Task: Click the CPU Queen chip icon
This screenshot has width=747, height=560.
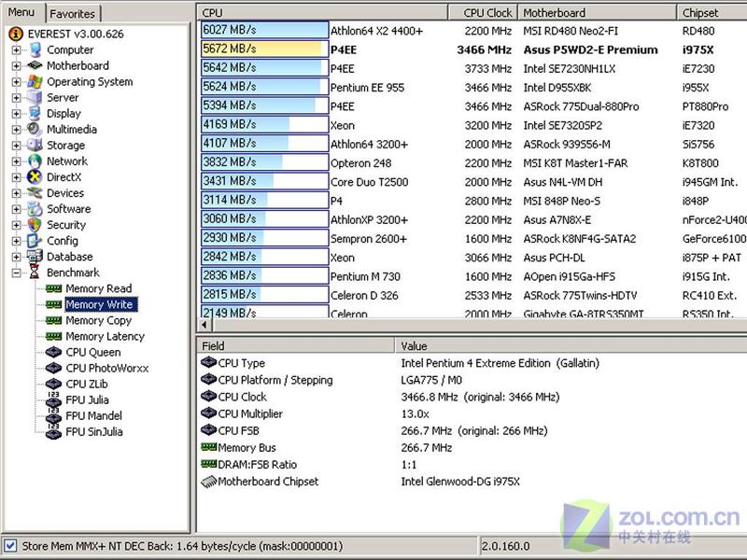Action: pos(54,353)
